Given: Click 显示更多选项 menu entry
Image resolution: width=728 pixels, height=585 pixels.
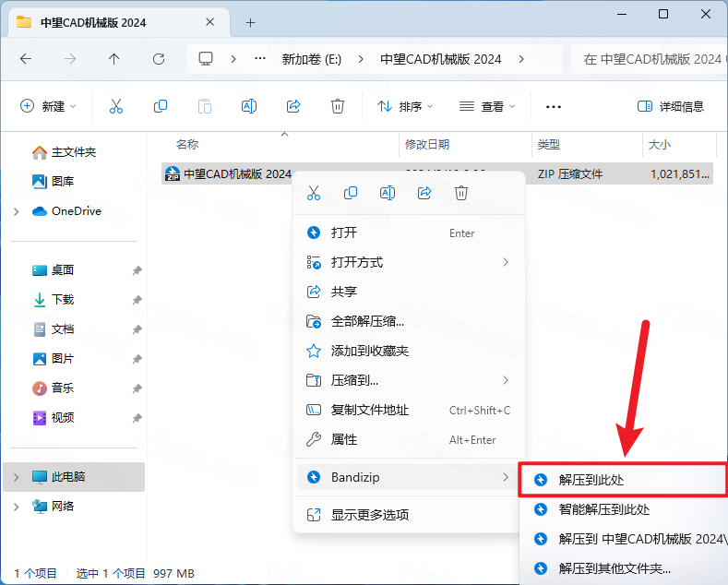Looking at the screenshot, I should click(369, 515).
